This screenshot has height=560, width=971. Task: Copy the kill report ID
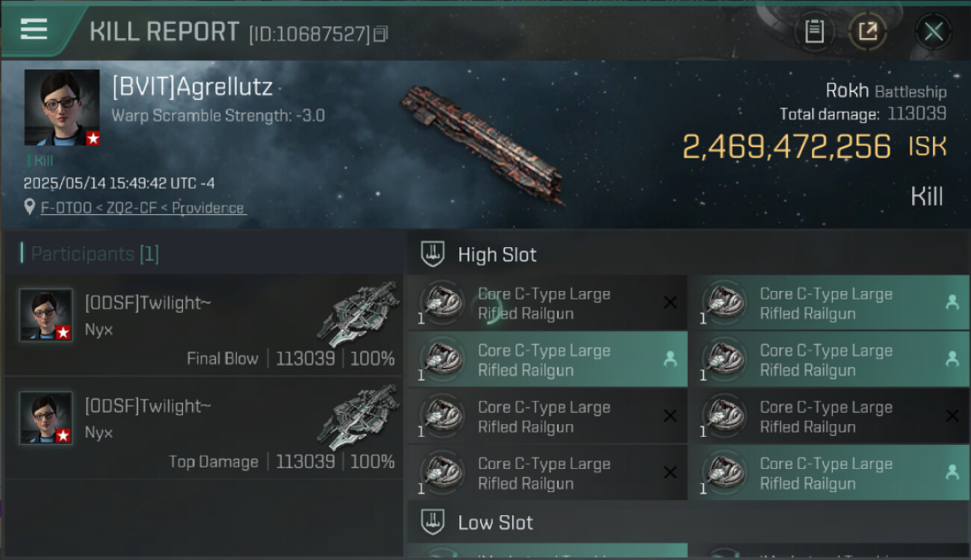click(x=381, y=34)
